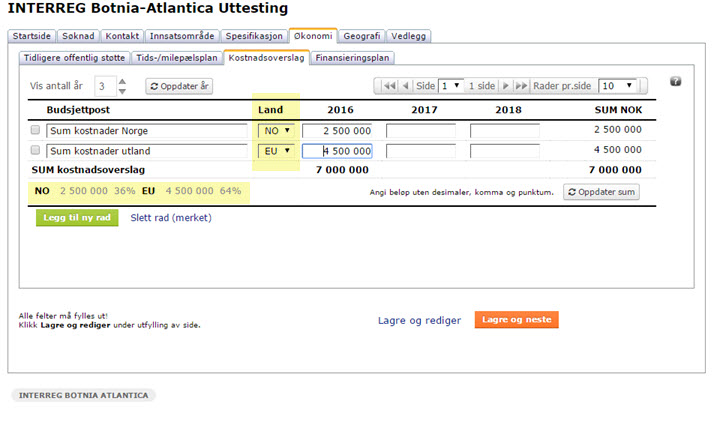Switch to the Søknad tab
The image size is (717, 422).
(x=78, y=36)
